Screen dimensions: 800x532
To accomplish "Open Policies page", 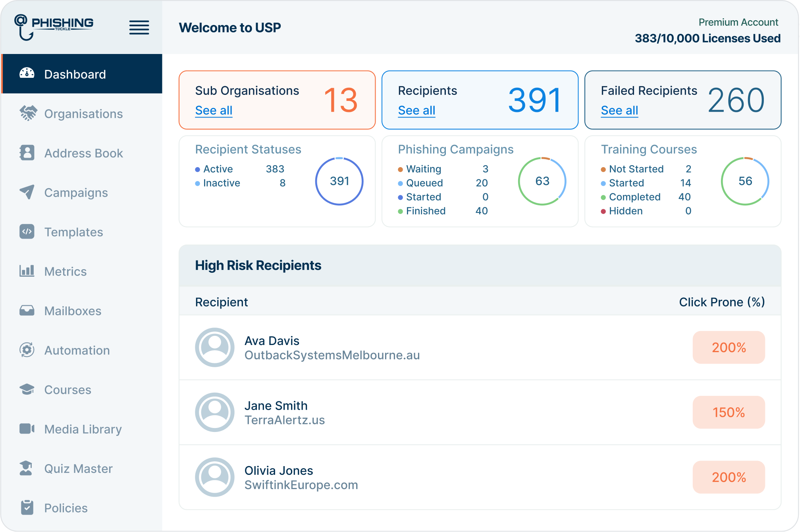I will point(82,508).
